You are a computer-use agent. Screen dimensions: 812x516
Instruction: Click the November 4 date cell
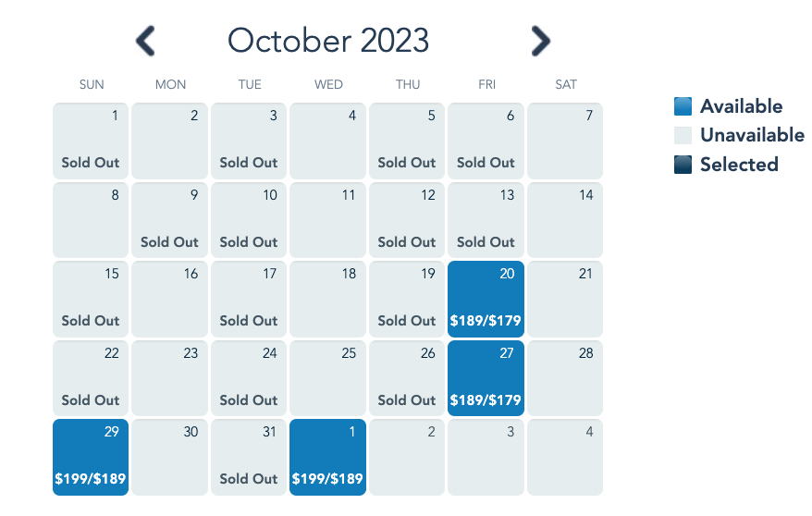tap(565, 457)
